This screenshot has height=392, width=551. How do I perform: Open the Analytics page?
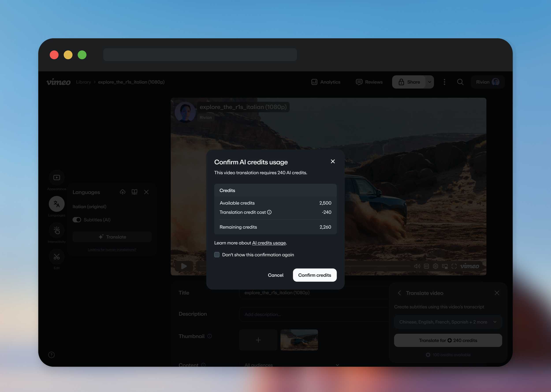pyautogui.click(x=326, y=82)
